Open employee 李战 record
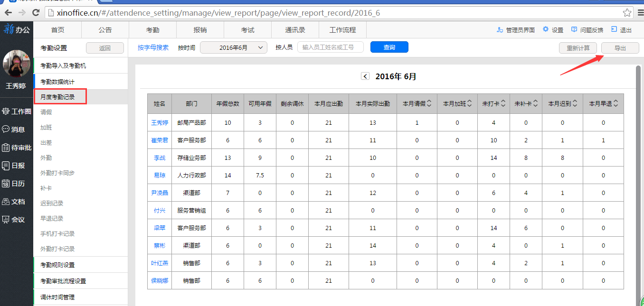 160,158
